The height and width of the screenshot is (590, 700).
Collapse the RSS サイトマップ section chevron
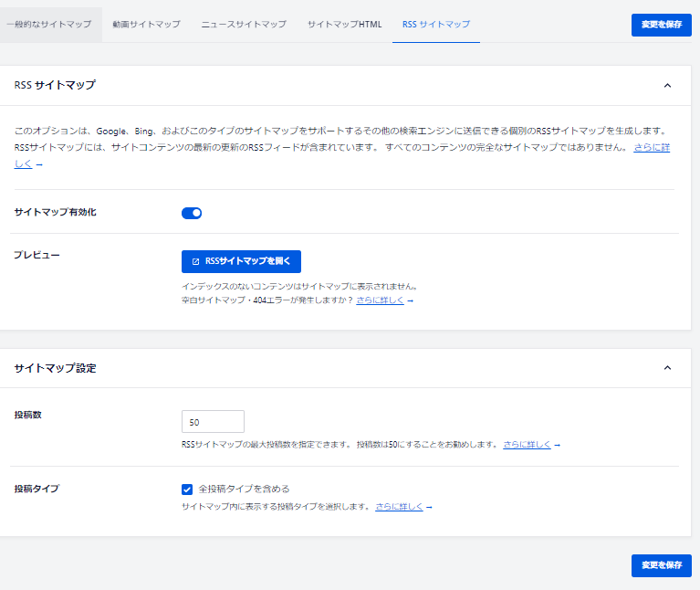point(667,85)
